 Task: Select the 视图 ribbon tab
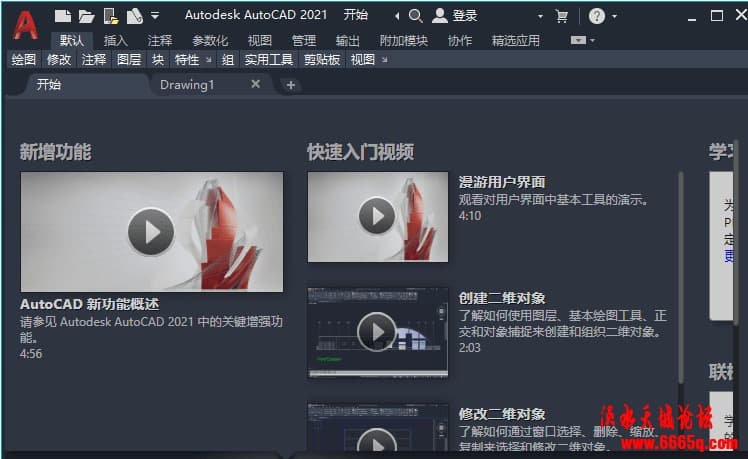point(260,41)
